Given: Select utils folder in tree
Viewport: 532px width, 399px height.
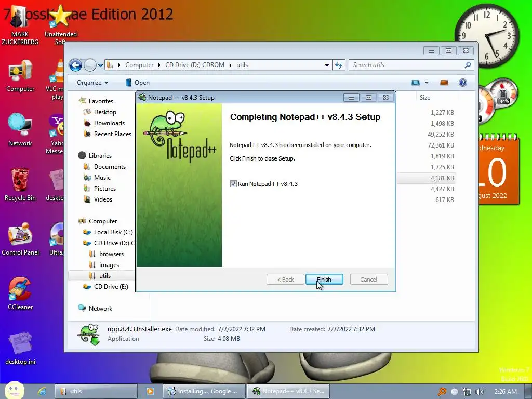Looking at the screenshot, I should (105, 275).
